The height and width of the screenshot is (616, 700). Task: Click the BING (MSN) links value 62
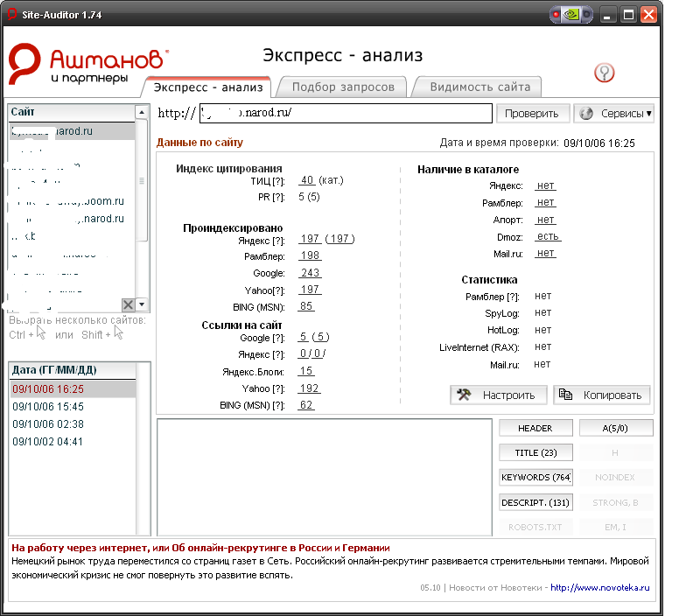(306, 405)
